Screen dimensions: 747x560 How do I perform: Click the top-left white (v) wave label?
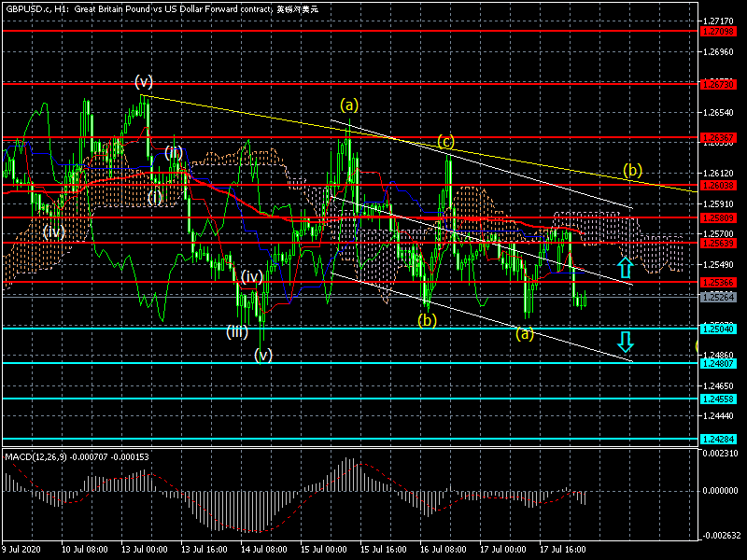(143, 81)
